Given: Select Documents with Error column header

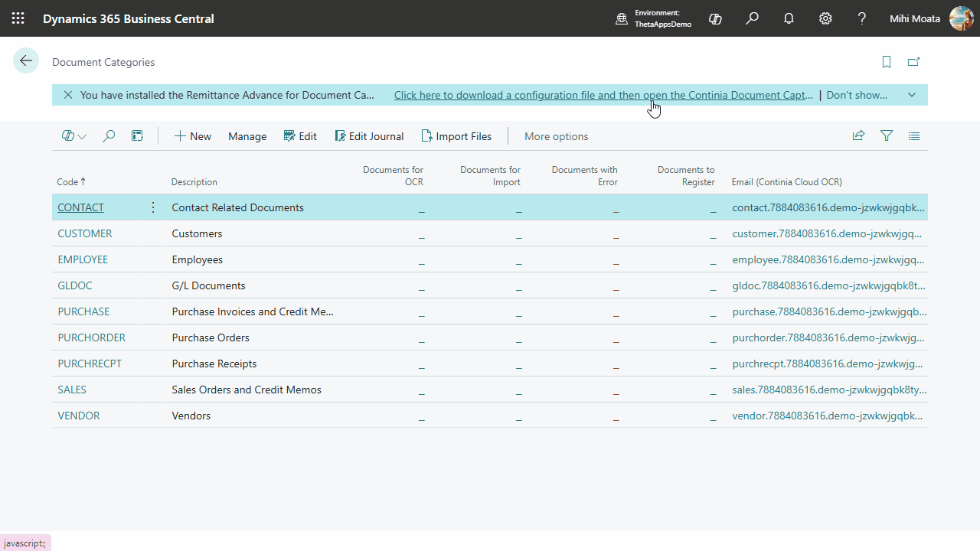Looking at the screenshot, I should [x=584, y=176].
